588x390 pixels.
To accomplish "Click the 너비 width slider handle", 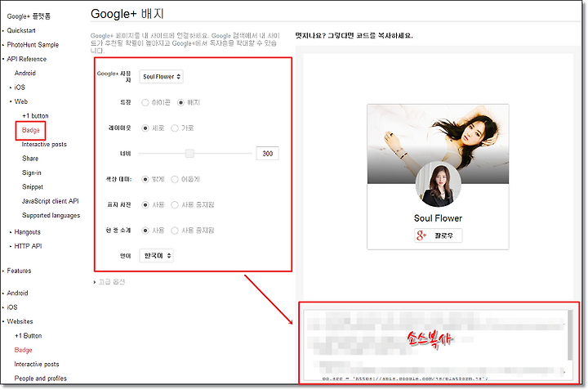I will pos(189,153).
